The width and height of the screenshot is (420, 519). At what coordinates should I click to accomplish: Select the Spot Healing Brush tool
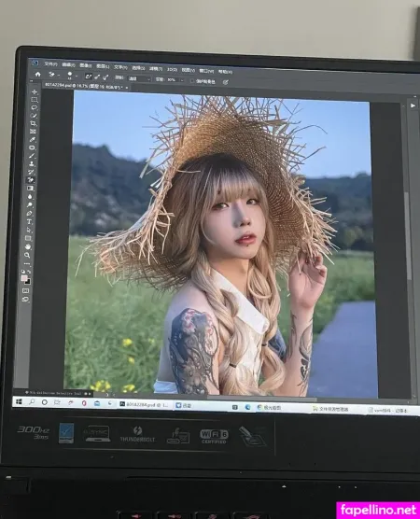(x=33, y=147)
